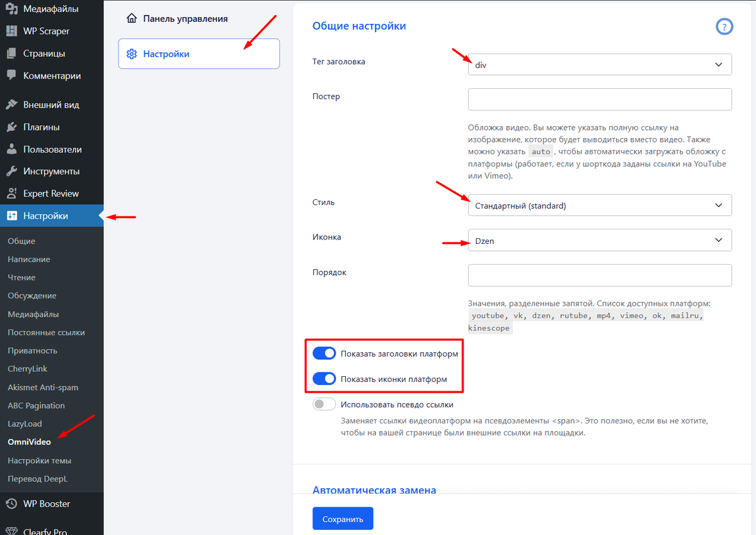Click the gear icon in Настройки tab
The width and height of the screenshot is (756, 535).
(x=132, y=54)
